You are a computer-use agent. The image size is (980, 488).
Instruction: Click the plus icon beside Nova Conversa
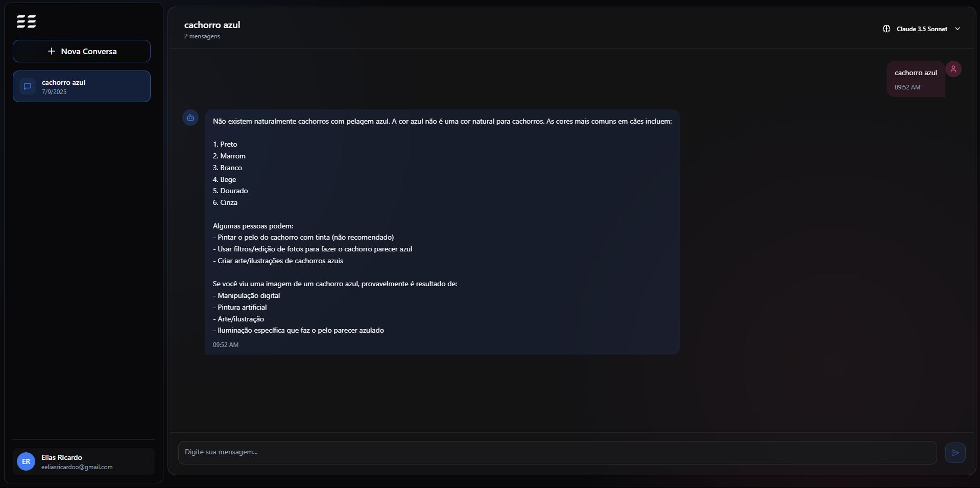(x=51, y=51)
